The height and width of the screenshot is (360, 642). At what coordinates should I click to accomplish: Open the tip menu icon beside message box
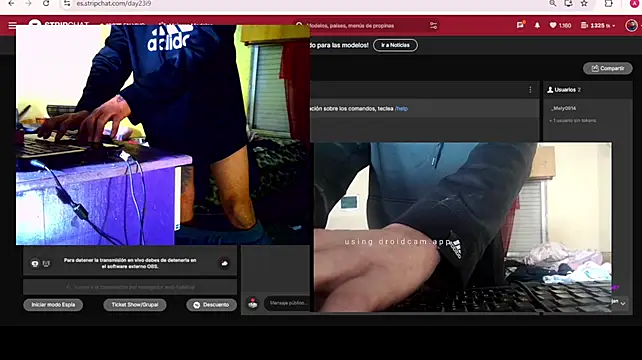(x=253, y=303)
